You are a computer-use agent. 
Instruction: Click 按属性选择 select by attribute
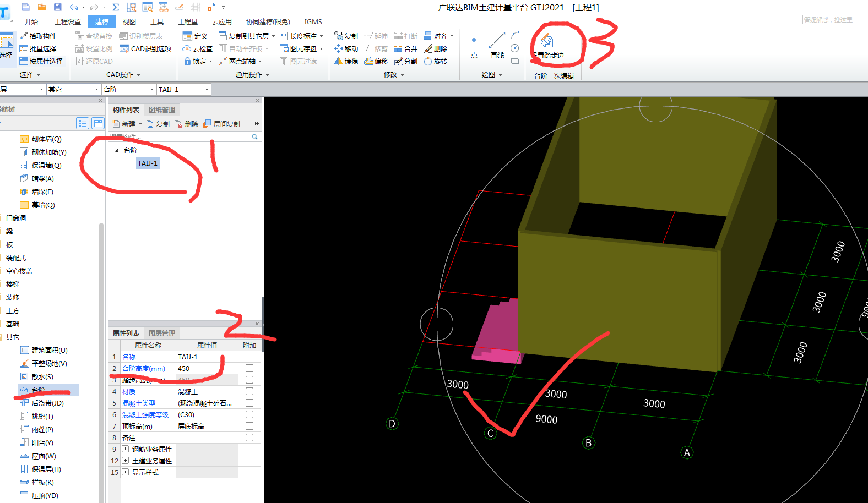(x=41, y=61)
